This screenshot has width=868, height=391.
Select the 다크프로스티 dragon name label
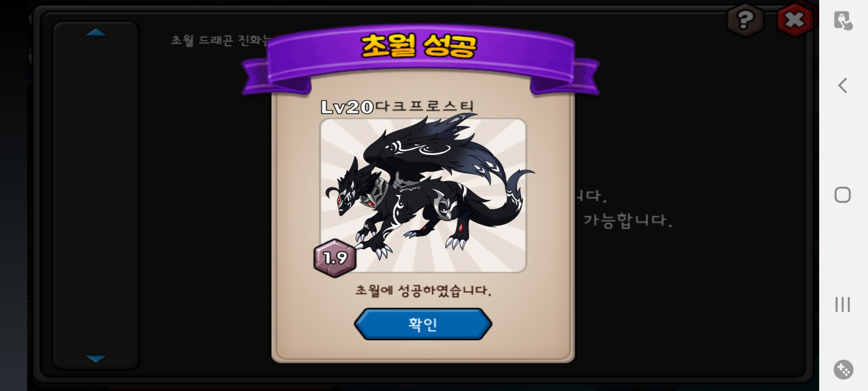[x=424, y=106]
